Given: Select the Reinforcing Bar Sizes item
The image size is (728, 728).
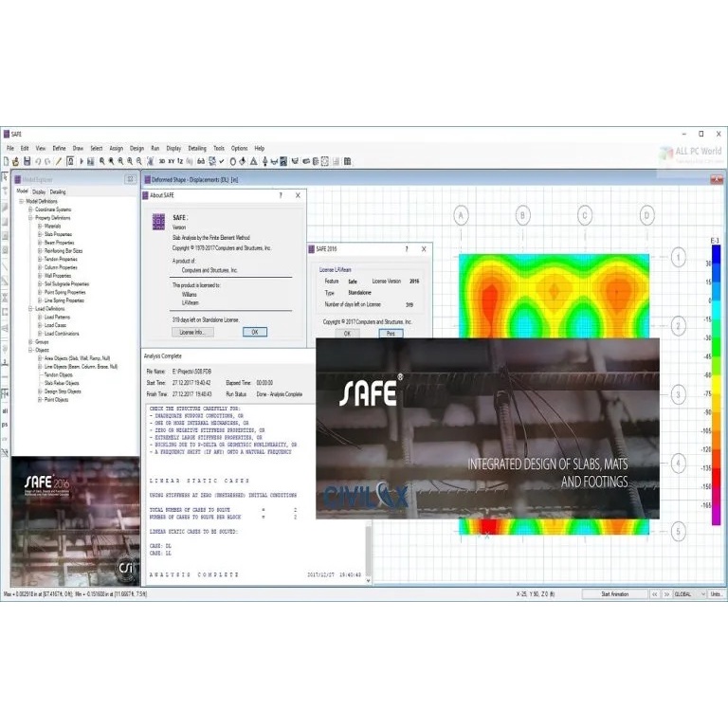Looking at the screenshot, I should pyautogui.click(x=64, y=250).
